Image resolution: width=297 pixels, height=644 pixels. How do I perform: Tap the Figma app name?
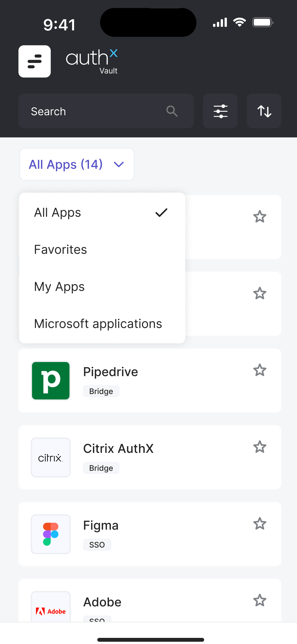pos(101,525)
